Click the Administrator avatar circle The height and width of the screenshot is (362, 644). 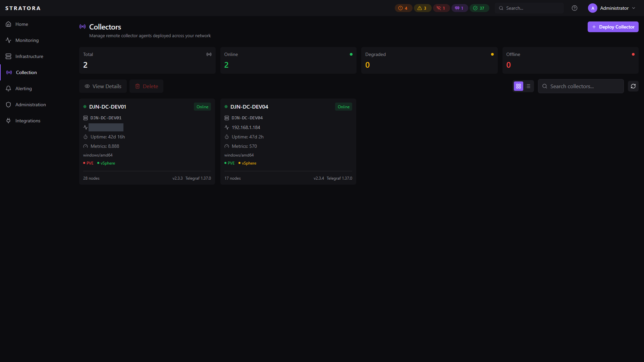593,8
